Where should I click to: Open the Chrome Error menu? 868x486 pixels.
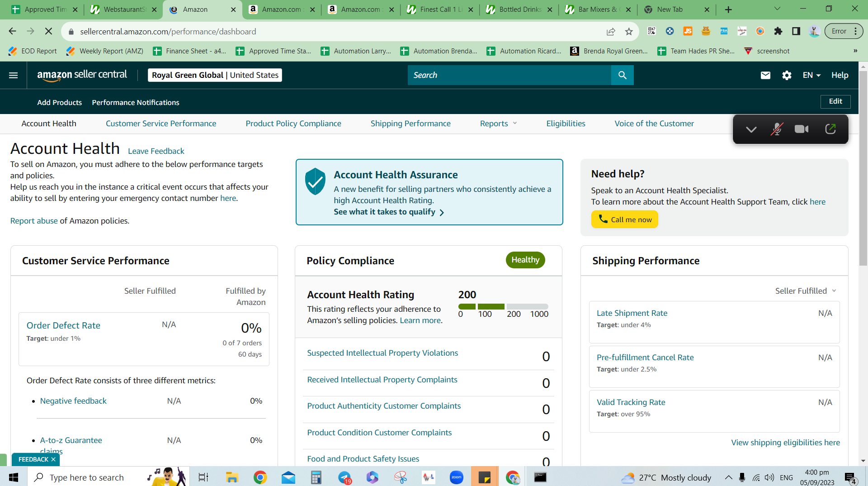pyautogui.click(x=844, y=31)
